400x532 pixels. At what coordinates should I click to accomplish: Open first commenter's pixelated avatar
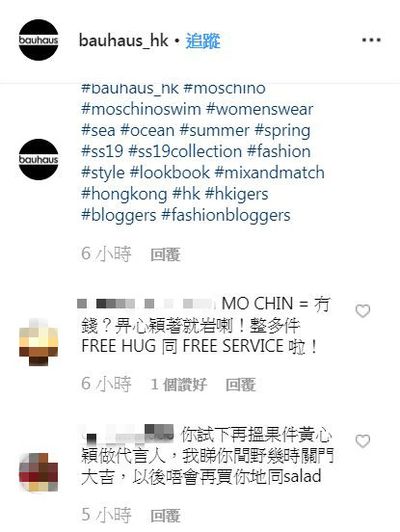[38, 342]
